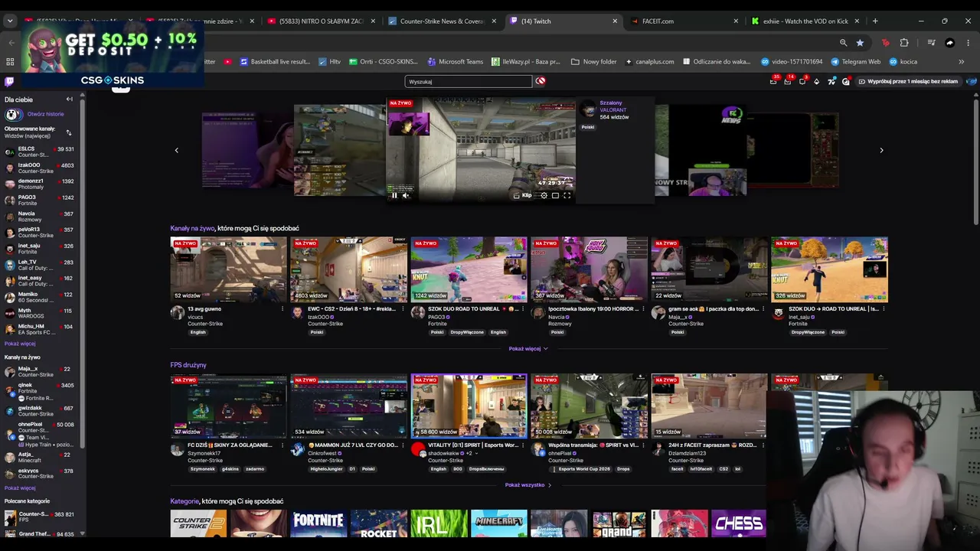This screenshot has width=980, height=551.
Task: Click Wypróbuj przez 1 miesiąc bez reklam
Action: pos(908,81)
